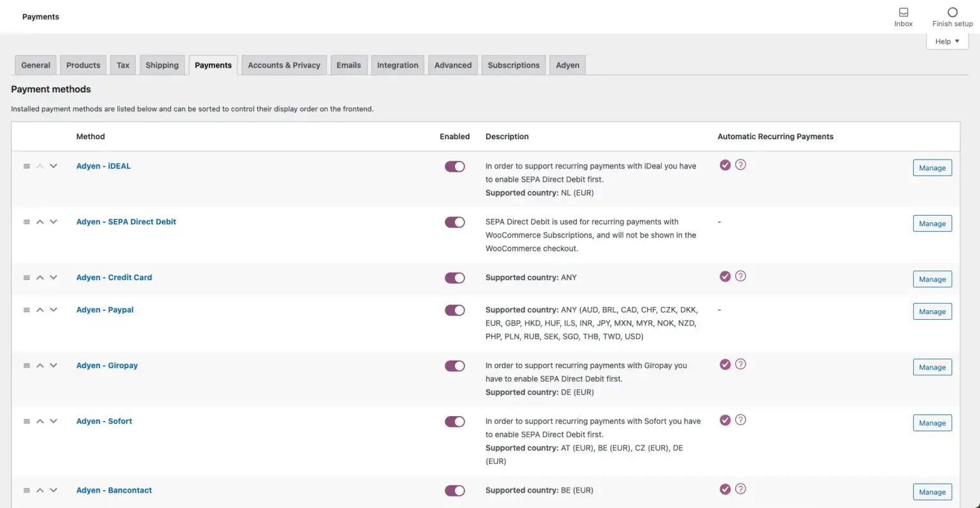Image resolution: width=980 pixels, height=508 pixels.
Task: Disable the Adyen - Giropay toggle
Action: [x=455, y=366]
